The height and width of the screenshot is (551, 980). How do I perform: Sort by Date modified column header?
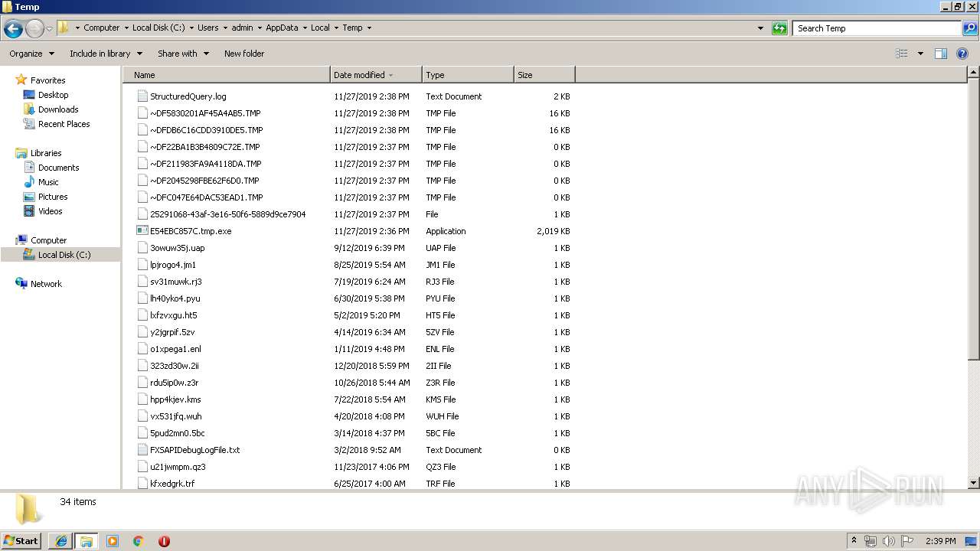click(376, 75)
